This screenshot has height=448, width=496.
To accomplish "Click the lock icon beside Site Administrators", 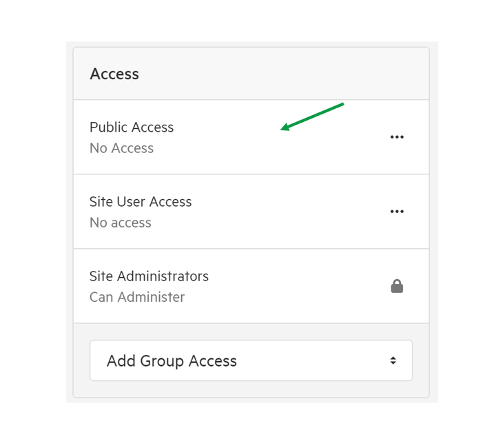I will pyautogui.click(x=397, y=286).
